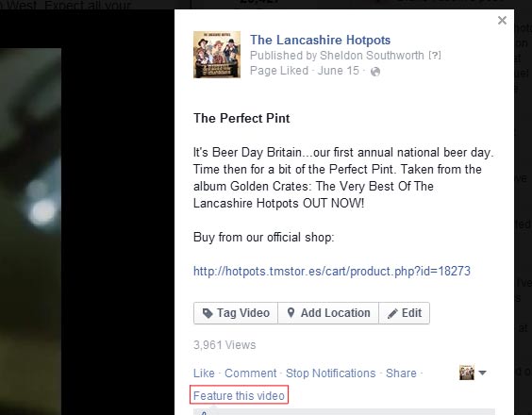Click the globe public-privacy icon
Viewport: 532px width, 415px height.
pyautogui.click(x=375, y=72)
